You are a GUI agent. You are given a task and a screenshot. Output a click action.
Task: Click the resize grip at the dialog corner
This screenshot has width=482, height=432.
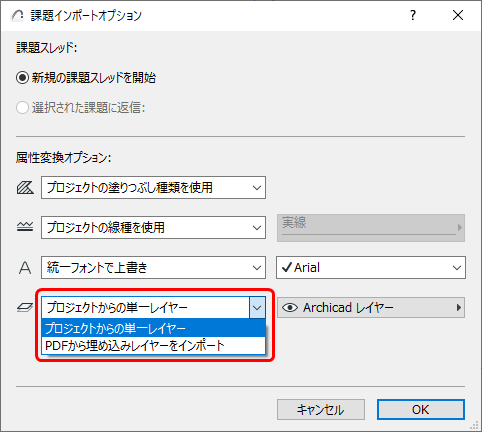coord(474,425)
